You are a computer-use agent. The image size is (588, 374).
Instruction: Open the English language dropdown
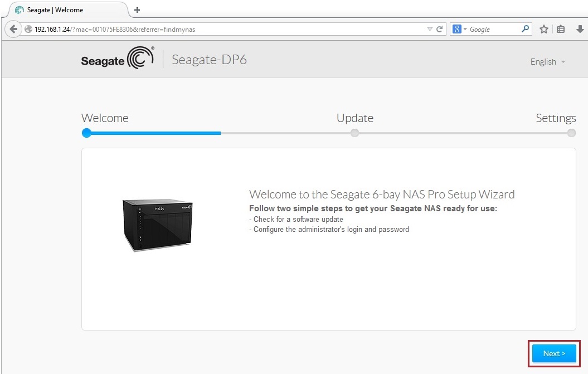point(547,62)
